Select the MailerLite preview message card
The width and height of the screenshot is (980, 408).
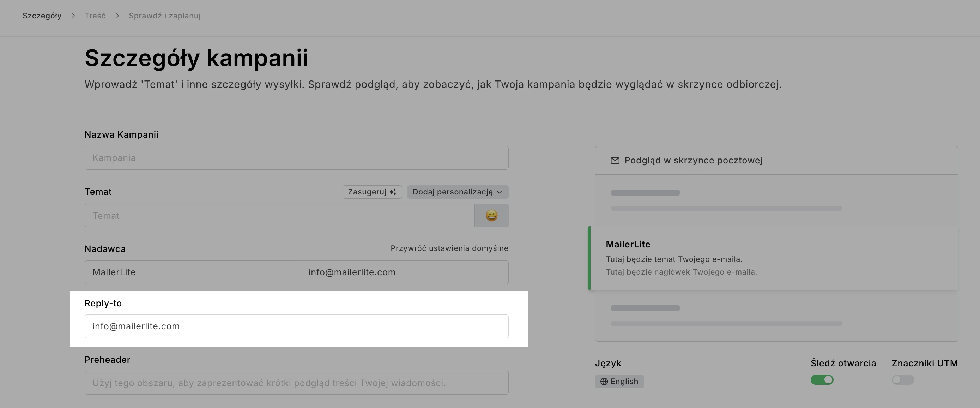(x=772, y=258)
